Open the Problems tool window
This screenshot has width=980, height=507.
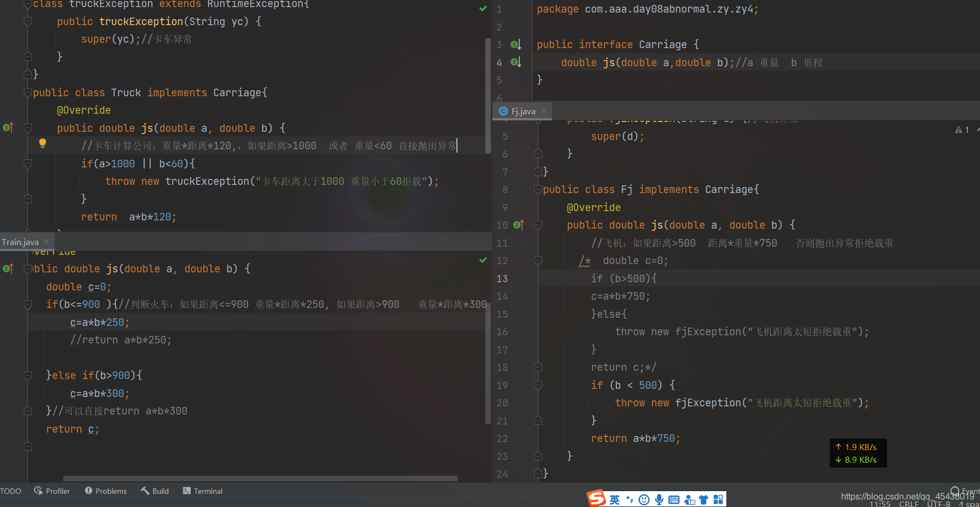tap(105, 491)
